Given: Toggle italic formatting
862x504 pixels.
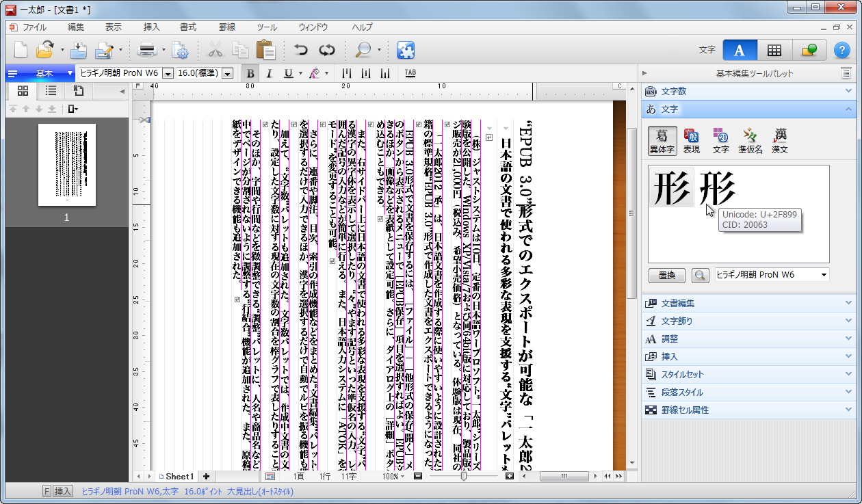Looking at the screenshot, I should click(x=269, y=73).
